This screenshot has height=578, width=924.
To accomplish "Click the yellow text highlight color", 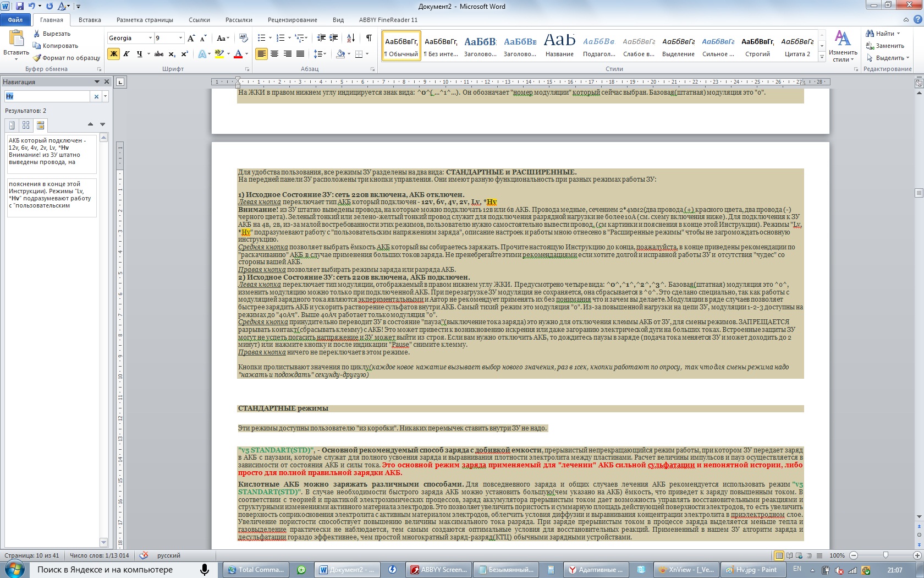I will [219, 54].
